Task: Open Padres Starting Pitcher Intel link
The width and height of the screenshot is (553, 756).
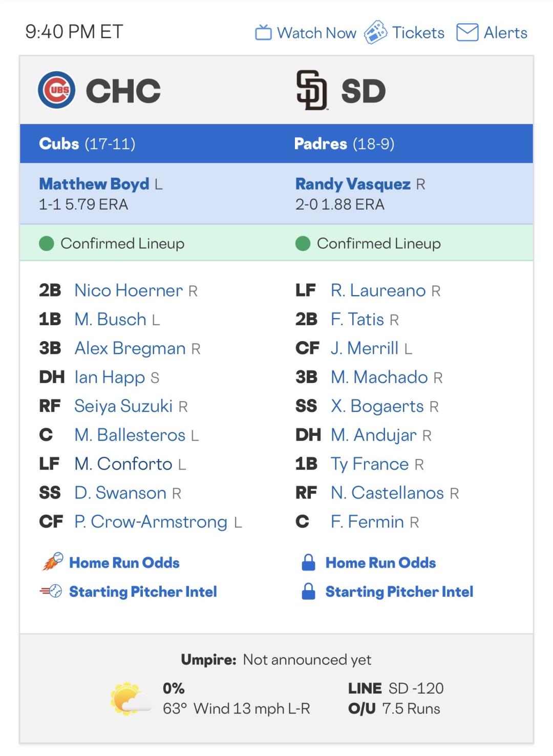Action: (x=399, y=592)
